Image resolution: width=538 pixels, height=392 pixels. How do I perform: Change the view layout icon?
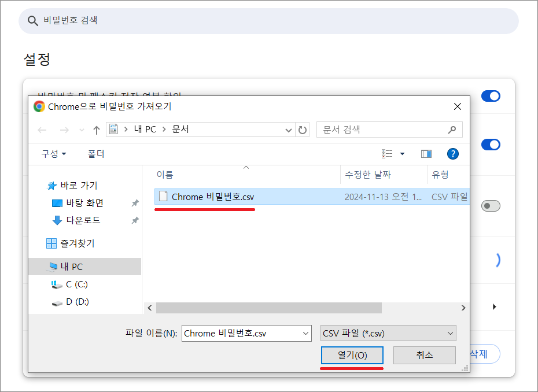click(387, 154)
